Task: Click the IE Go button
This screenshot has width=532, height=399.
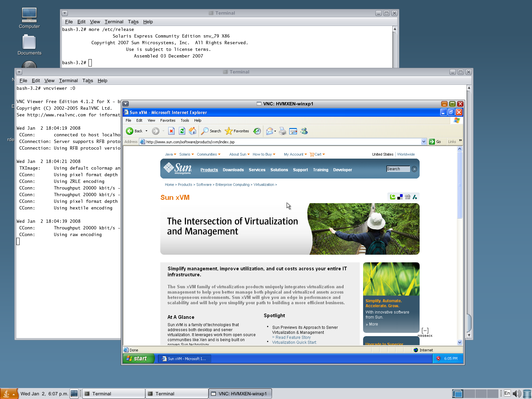Action: coord(435,142)
